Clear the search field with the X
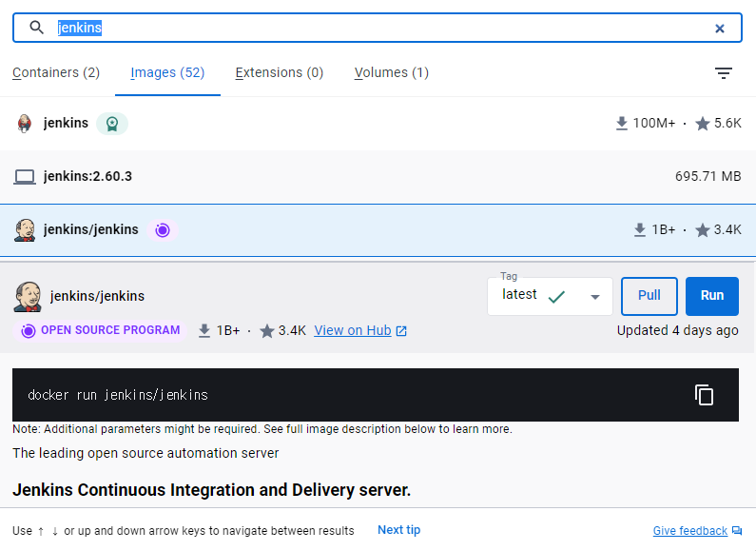Screen dimensions: 756x551 click(719, 29)
